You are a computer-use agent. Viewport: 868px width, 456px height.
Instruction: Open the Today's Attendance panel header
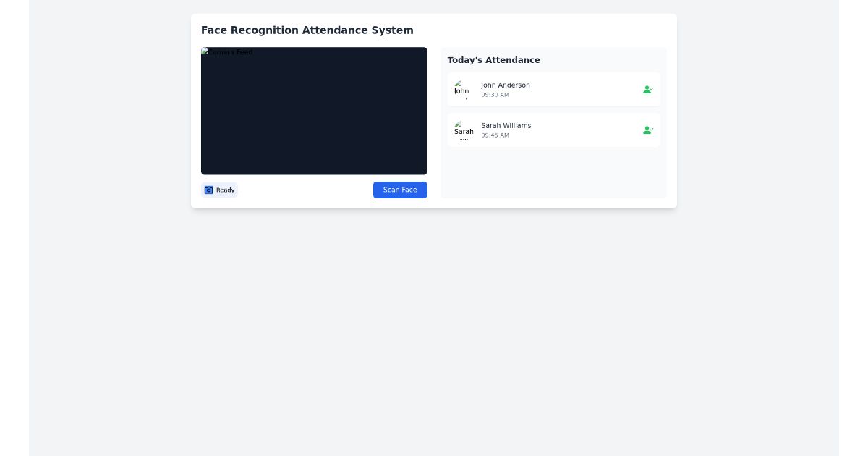[493, 60]
